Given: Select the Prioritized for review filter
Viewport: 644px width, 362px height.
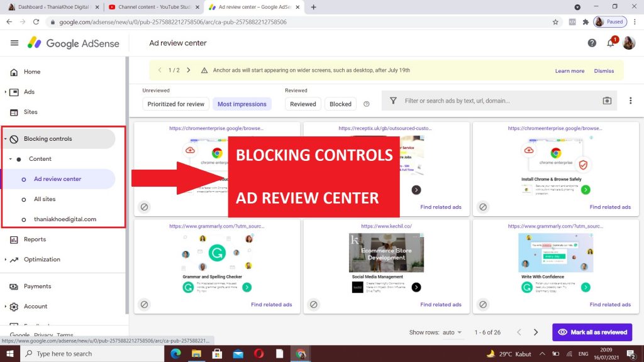Looking at the screenshot, I should pyautogui.click(x=175, y=104).
